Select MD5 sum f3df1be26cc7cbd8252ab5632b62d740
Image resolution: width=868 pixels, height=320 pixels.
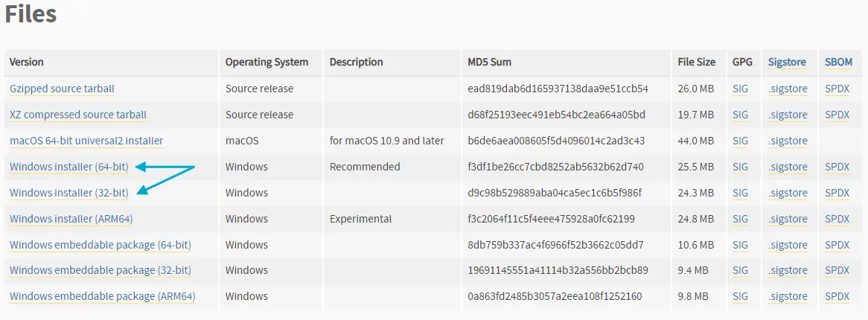click(x=556, y=167)
